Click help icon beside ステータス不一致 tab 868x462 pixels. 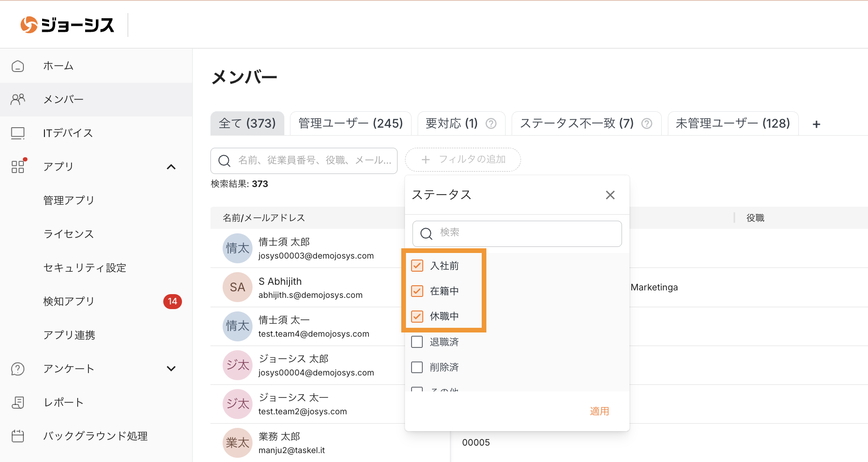647,123
